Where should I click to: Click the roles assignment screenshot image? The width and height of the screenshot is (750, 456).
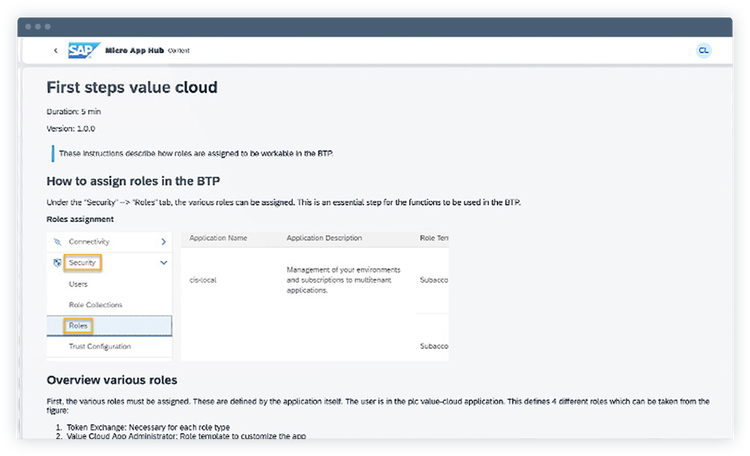248,296
